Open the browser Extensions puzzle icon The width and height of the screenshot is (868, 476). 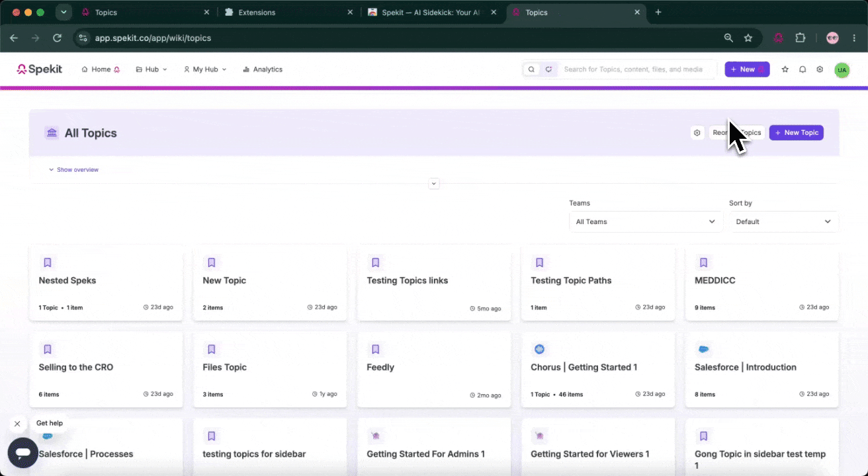click(800, 38)
